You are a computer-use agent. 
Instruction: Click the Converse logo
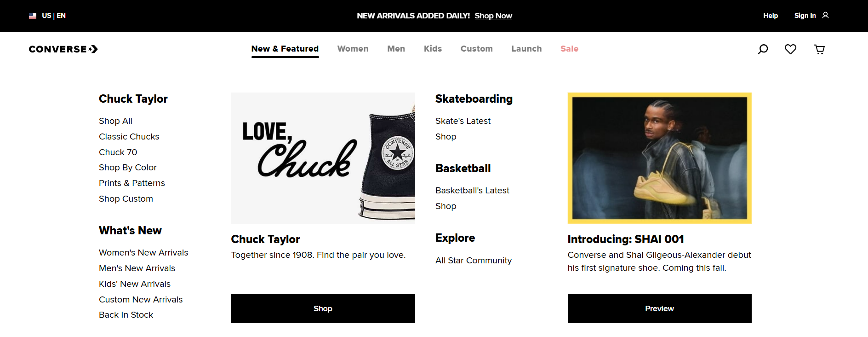tap(63, 49)
